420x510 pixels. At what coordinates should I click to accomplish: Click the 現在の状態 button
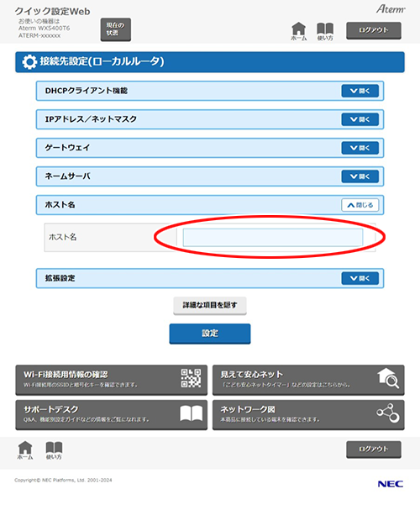pyautogui.click(x=115, y=29)
